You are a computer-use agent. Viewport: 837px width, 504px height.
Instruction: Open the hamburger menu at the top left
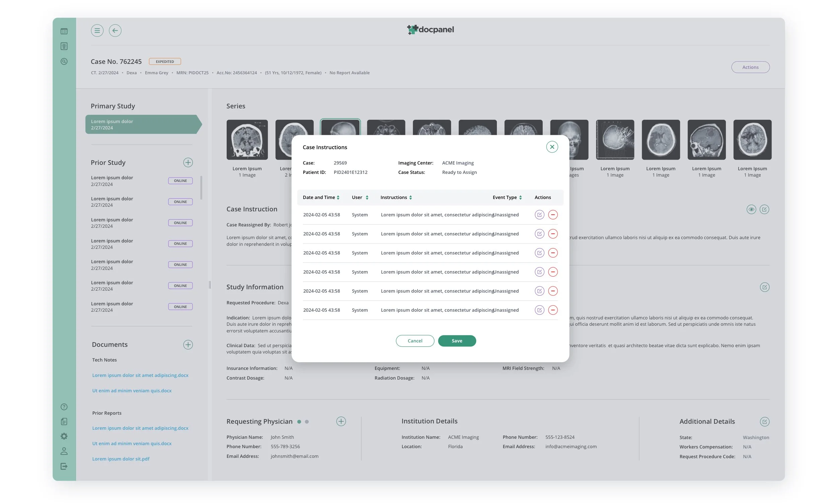pos(97,30)
